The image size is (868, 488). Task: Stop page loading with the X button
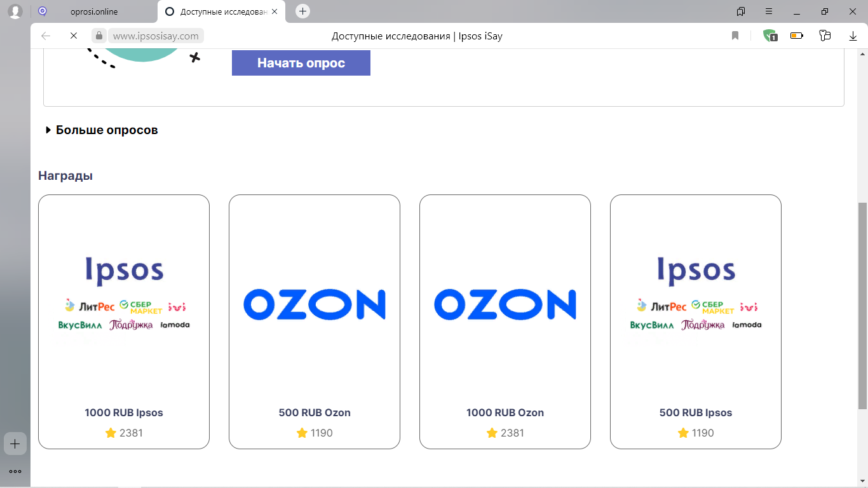[74, 36]
